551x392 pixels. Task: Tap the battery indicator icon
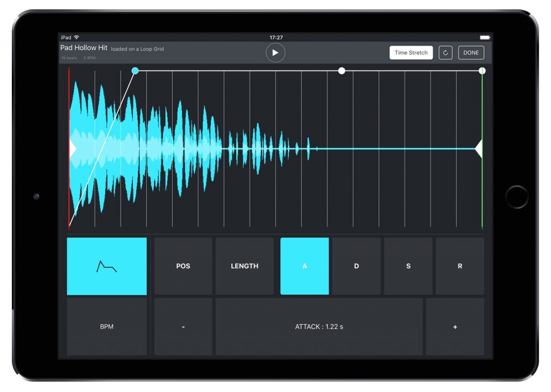tap(484, 38)
